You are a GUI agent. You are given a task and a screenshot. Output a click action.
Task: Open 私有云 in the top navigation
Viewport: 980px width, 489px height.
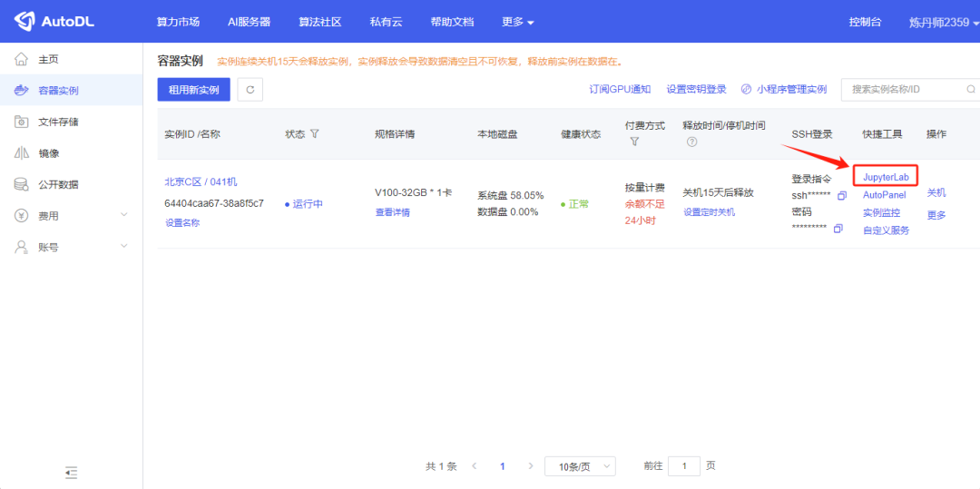click(x=387, y=22)
